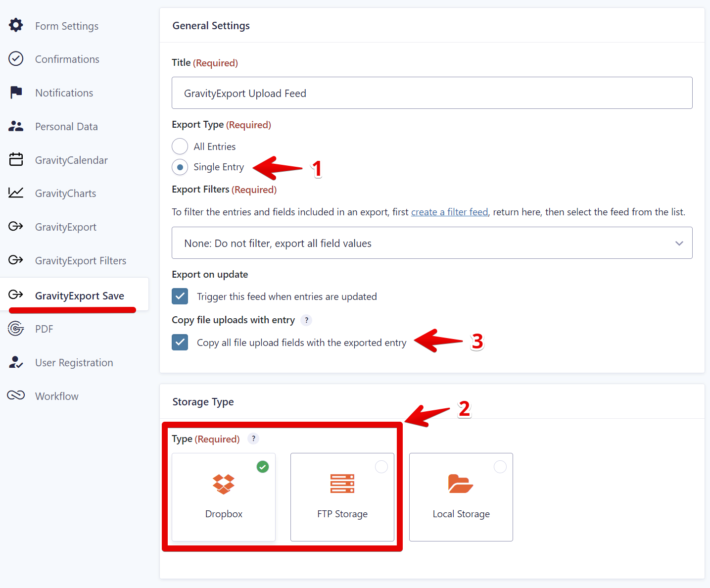Choose the FTP Storage card
The width and height of the screenshot is (710, 588).
point(342,497)
